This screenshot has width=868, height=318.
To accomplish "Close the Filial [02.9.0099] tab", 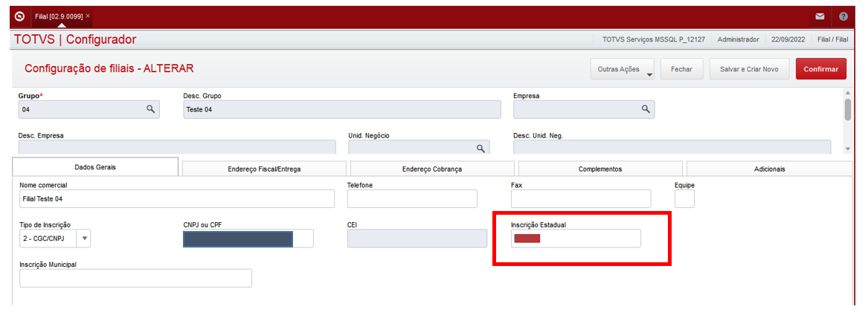I will coord(88,16).
